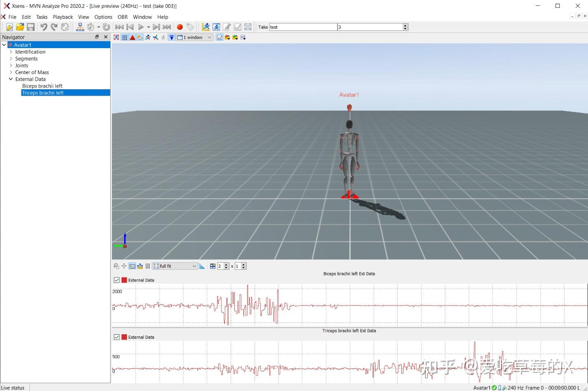Click the pan graph arrows icon
588x391 pixels.
point(124,266)
